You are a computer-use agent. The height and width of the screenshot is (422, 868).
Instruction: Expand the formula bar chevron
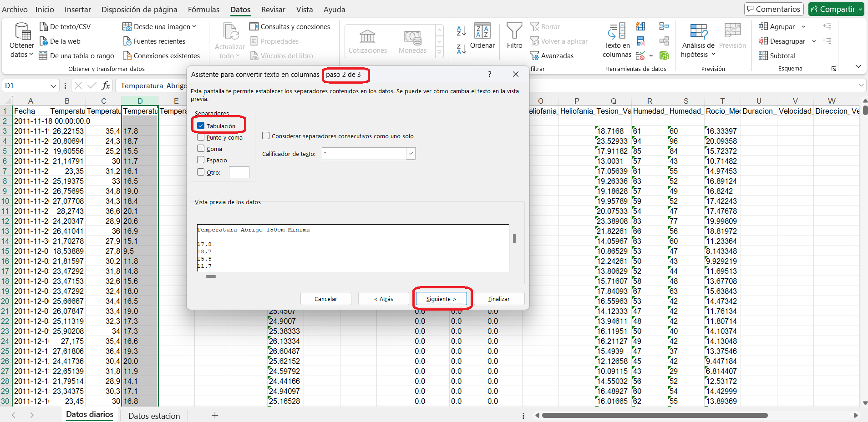click(x=861, y=85)
